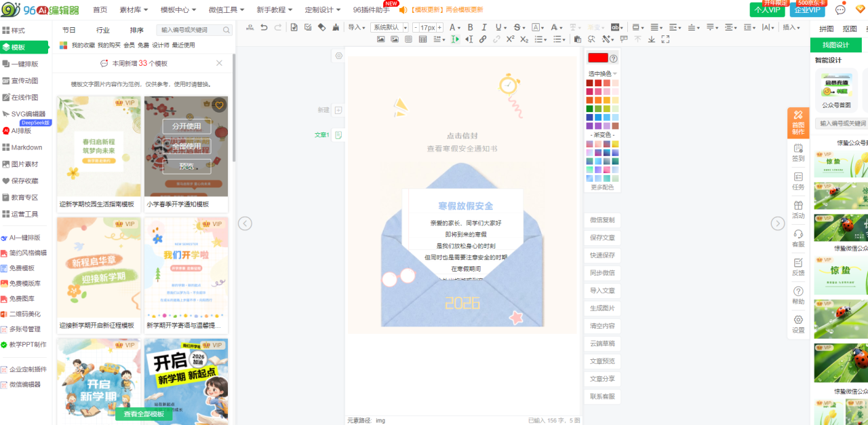Toggle underline text formatting
The width and height of the screenshot is (868, 425).
point(498,27)
